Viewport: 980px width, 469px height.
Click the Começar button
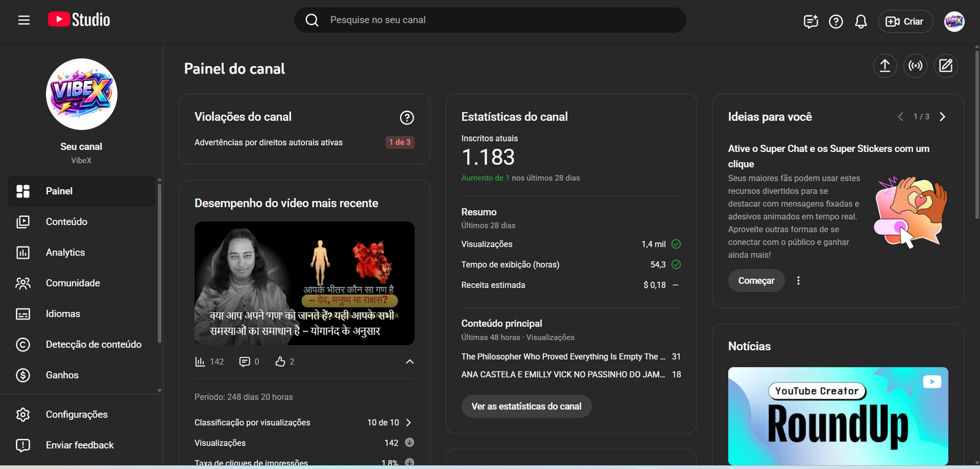click(756, 281)
